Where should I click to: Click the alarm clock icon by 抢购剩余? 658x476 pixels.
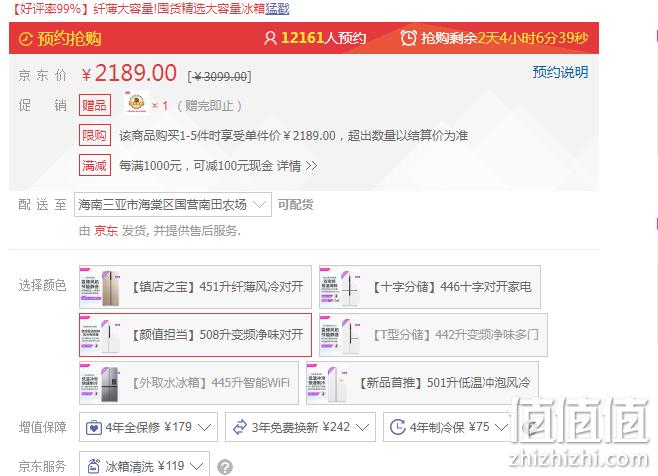[x=408, y=38]
